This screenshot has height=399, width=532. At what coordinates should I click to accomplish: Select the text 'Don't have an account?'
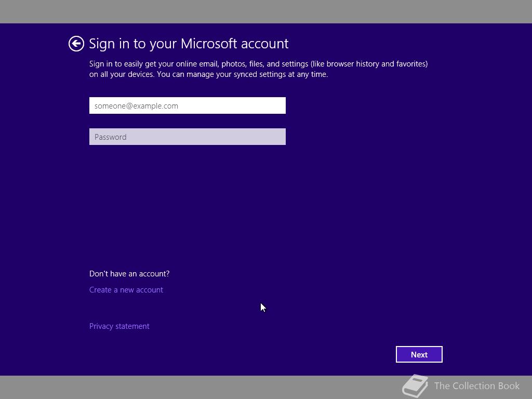tap(129, 273)
